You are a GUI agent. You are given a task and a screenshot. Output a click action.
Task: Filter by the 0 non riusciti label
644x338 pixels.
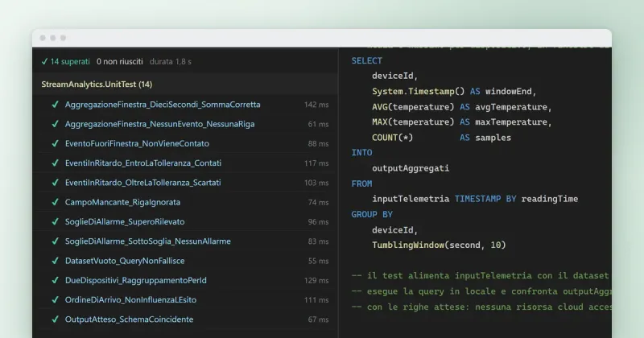click(119, 62)
